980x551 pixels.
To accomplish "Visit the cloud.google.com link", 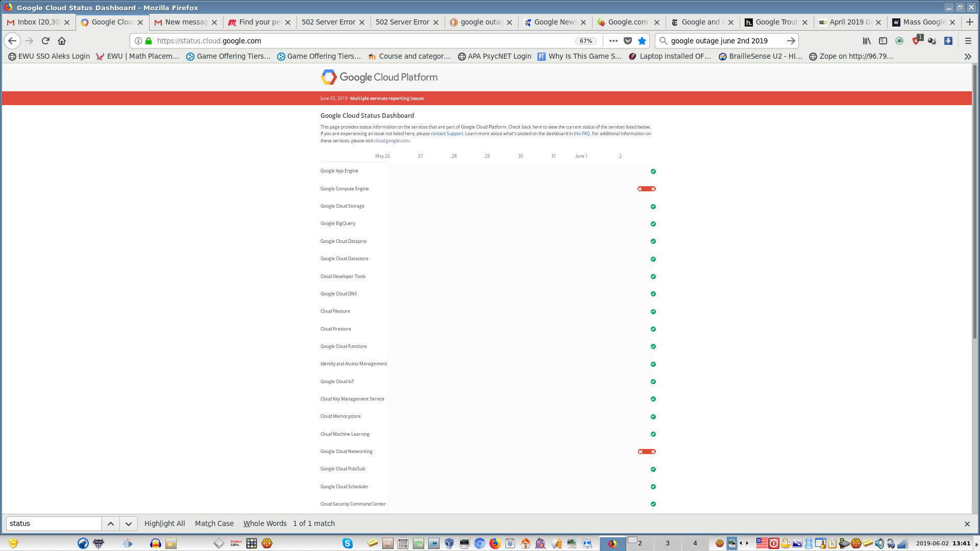I will [391, 141].
